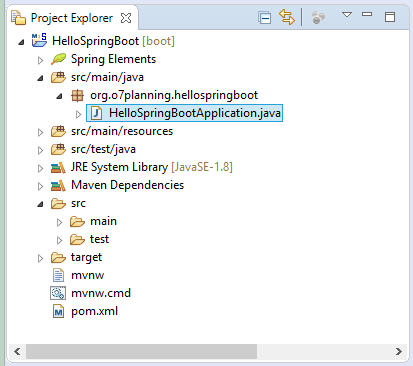
Task: Collapse the src/main/java source folder
Action: [40, 79]
